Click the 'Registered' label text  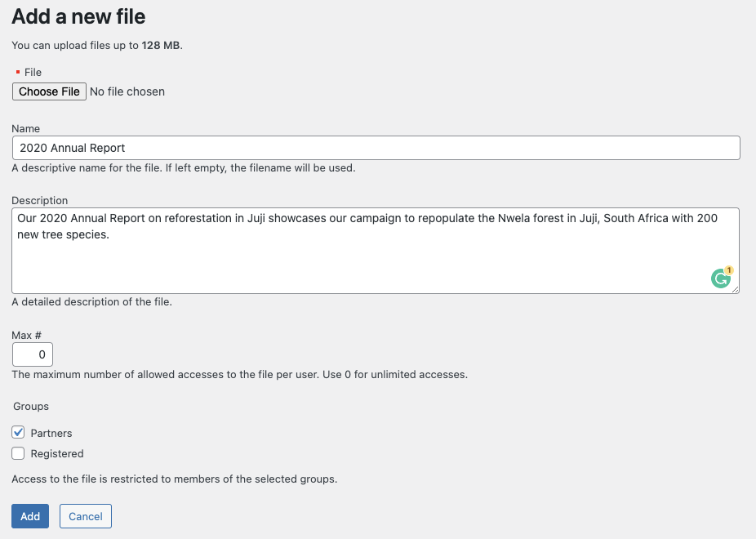[x=57, y=454]
